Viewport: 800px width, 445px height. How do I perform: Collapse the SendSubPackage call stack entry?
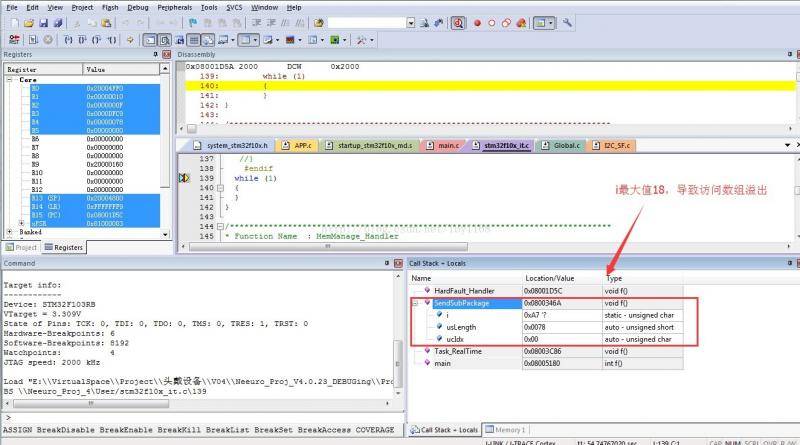(416, 301)
